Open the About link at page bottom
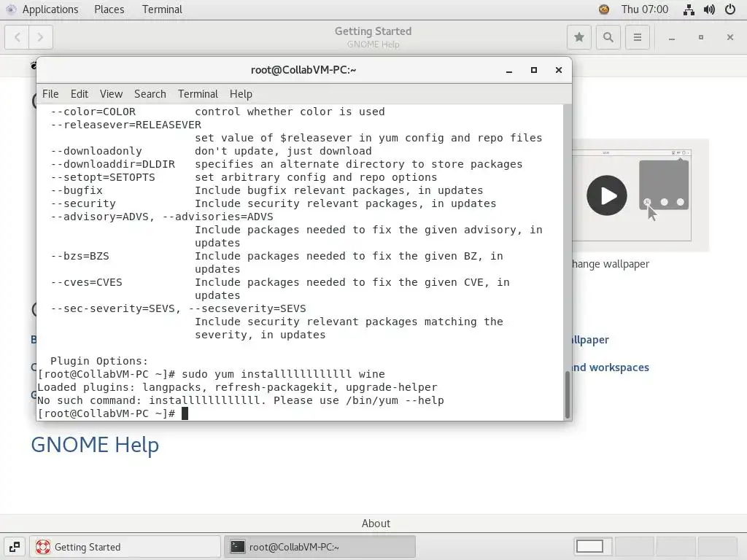The image size is (747, 560). tap(376, 524)
